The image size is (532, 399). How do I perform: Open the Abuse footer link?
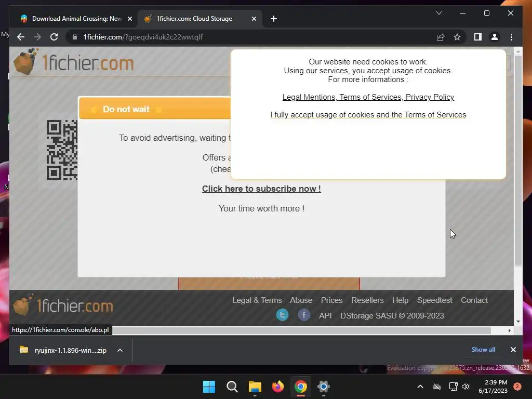(x=301, y=300)
